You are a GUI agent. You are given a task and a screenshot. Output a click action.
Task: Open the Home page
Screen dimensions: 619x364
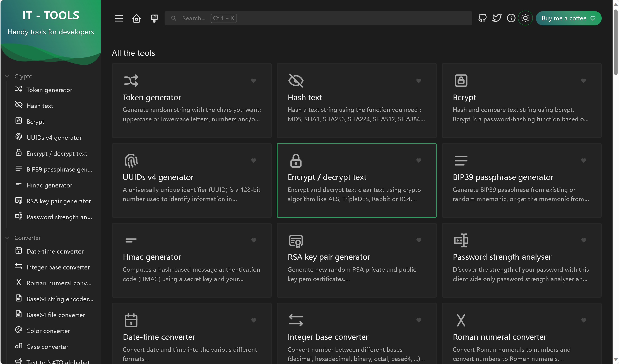point(136,18)
